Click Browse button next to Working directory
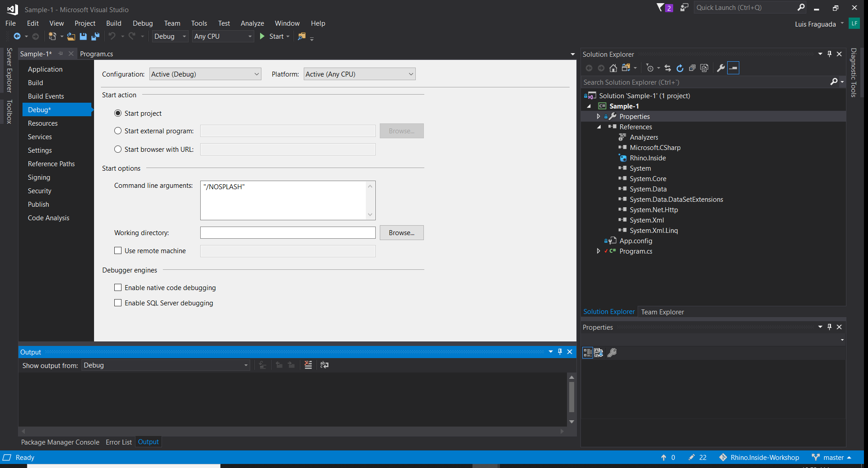 pyautogui.click(x=402, y=232)
